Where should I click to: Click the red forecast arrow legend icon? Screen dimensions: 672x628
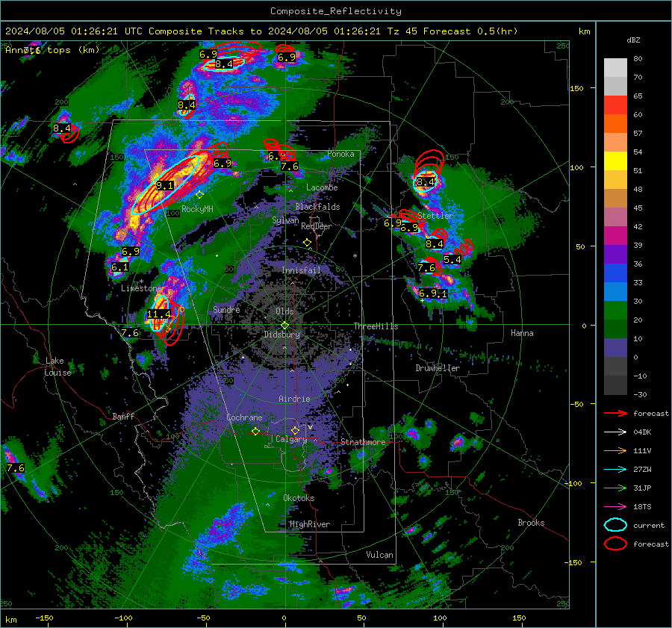pos(615,413)
